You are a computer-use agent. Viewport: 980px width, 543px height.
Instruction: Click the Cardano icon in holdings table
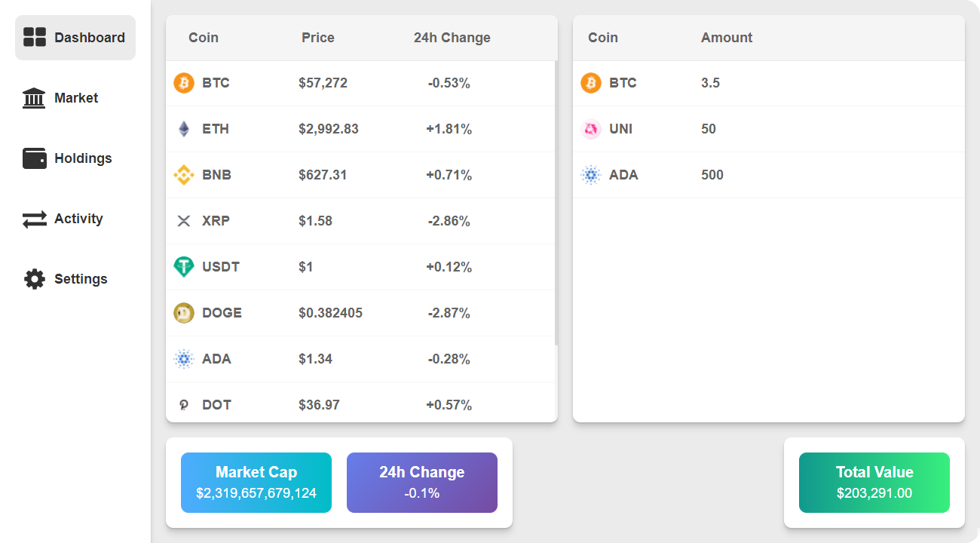[591, 175]
